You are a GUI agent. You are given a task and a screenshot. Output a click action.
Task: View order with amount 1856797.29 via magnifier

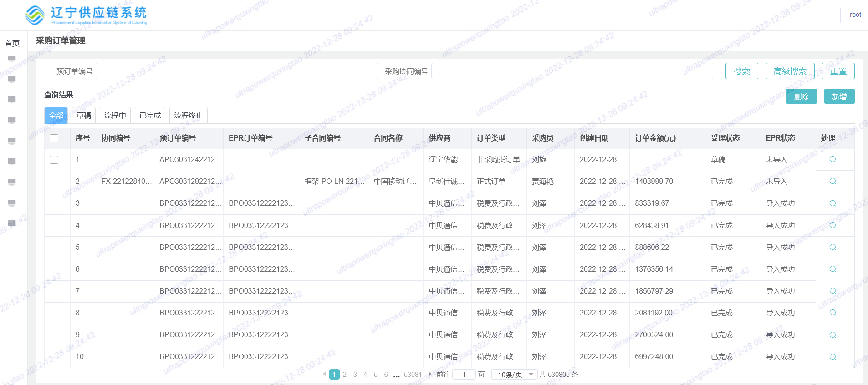[832, 291]
